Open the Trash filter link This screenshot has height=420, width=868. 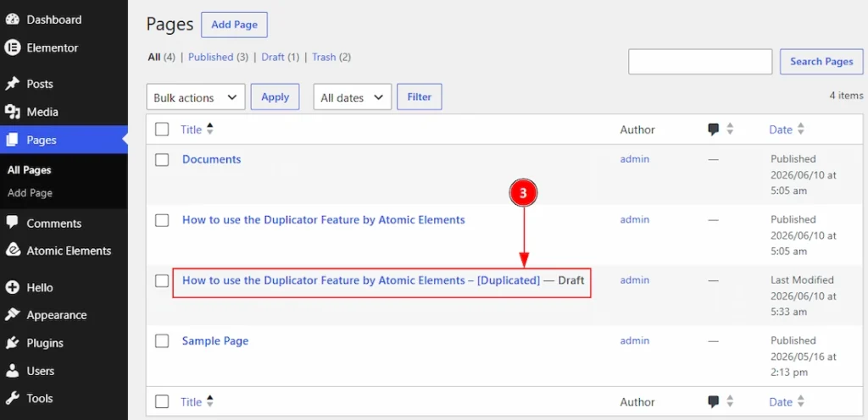click(x=324, y=57)
